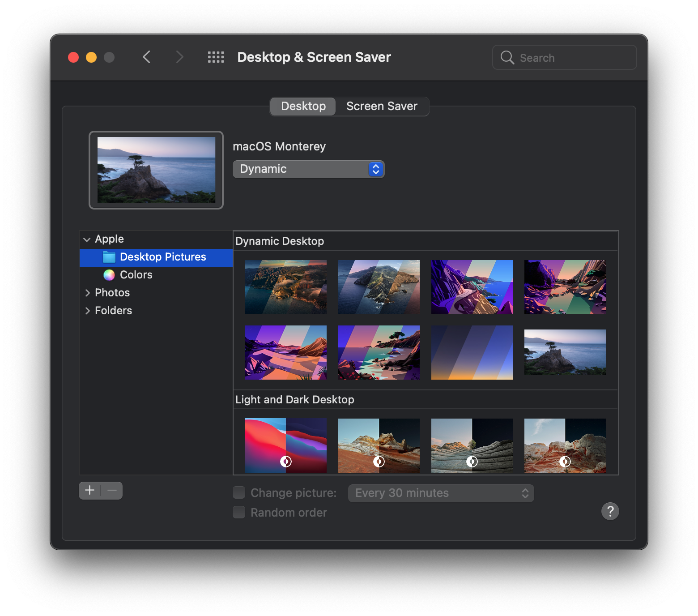Select the Desktop Pictures folder icon

click(109, 257)
